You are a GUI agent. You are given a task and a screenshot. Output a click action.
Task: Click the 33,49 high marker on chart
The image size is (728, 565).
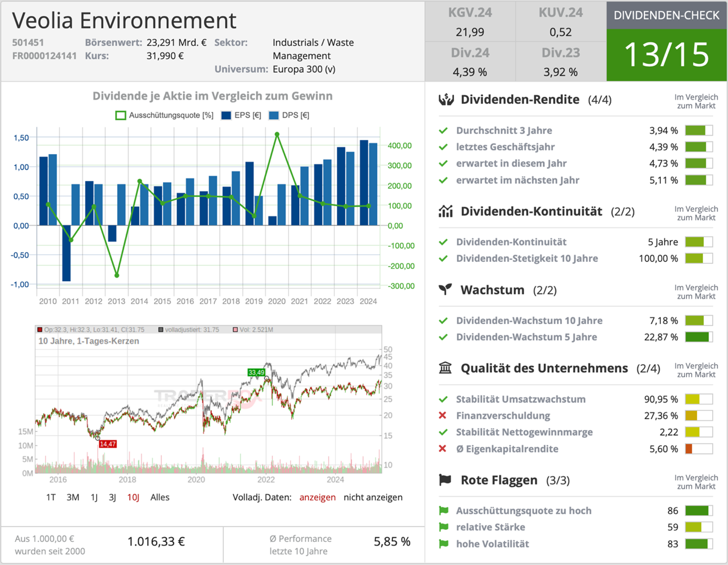click(256, 372)
